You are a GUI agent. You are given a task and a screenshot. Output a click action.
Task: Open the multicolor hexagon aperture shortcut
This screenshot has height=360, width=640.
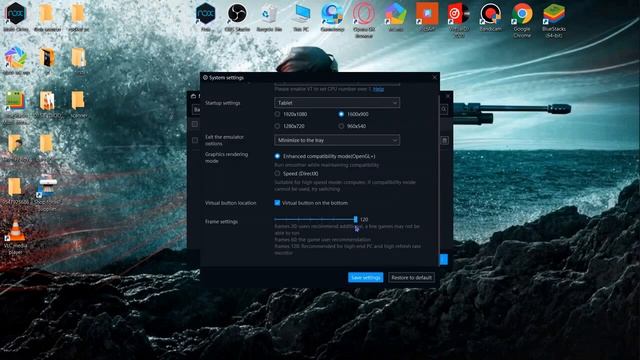16,60
